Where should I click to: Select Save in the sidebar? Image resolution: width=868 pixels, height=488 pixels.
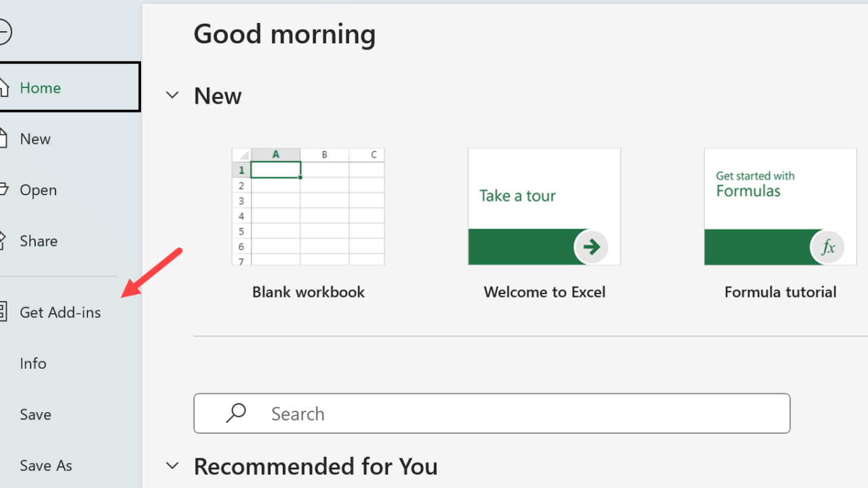35,414
